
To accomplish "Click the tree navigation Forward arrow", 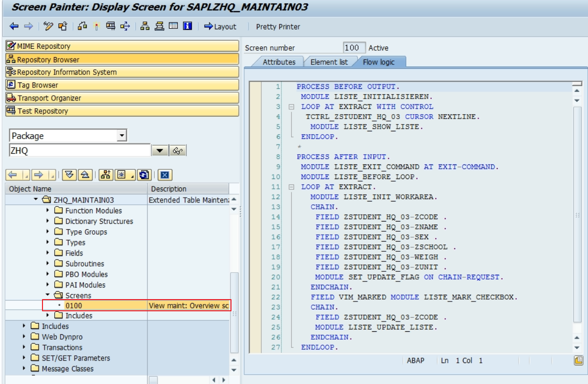I will (x=40, y=175).
